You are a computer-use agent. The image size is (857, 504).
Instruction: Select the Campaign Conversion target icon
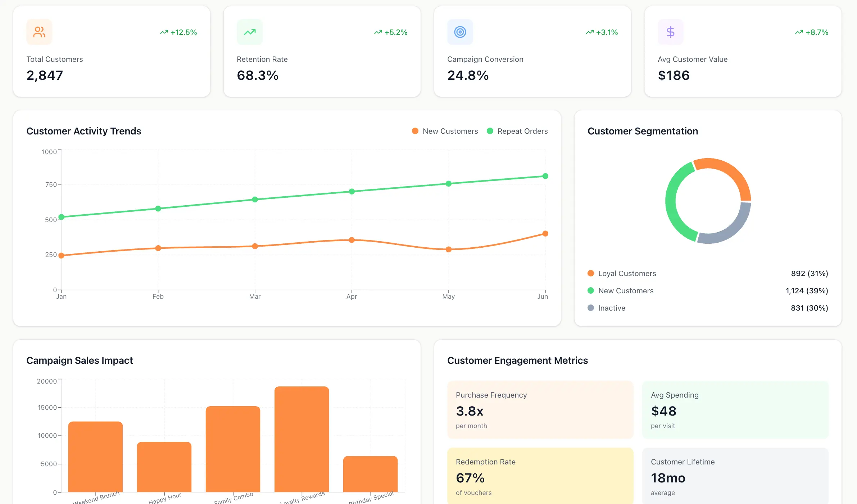click(460, 32)
